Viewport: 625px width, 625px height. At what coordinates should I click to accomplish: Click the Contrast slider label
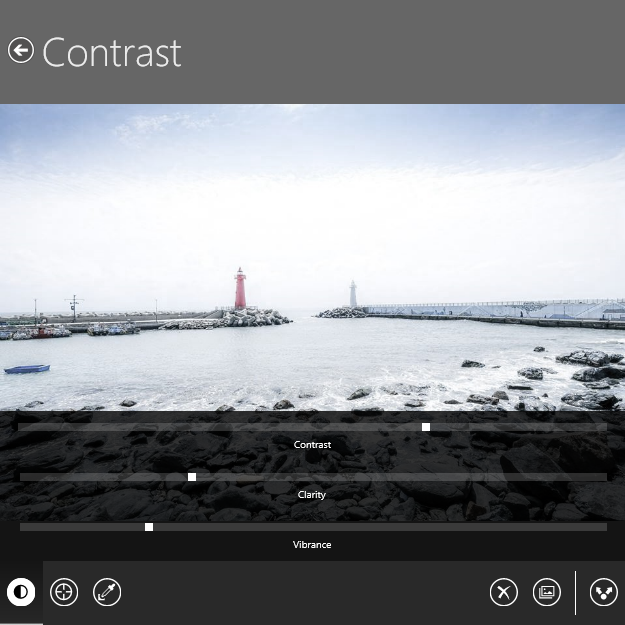(x=312, y=444)
